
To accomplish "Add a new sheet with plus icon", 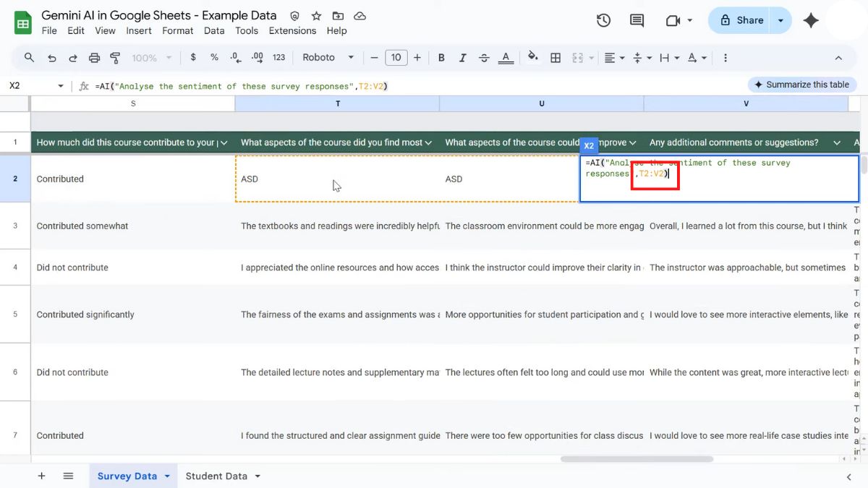I will coord(41,476).
